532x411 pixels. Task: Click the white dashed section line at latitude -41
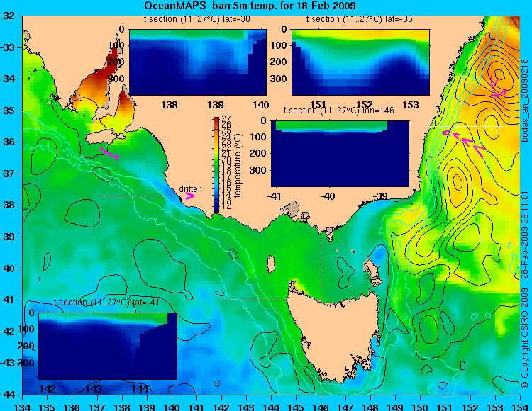253,300
